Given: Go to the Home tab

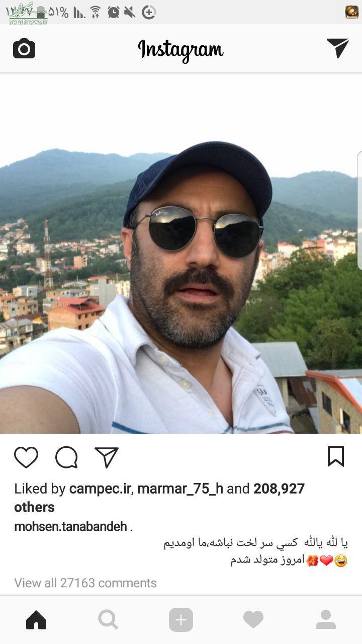Looking at the screenshot, I should (x=36, y=620).
